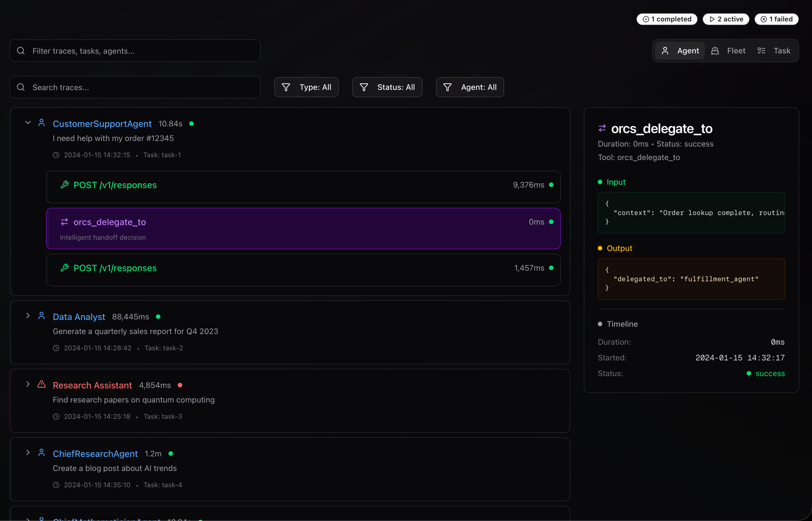Toggle the 1 completed filter pill
This screenshot has width=812, height=521.
(x=666, y=19)
